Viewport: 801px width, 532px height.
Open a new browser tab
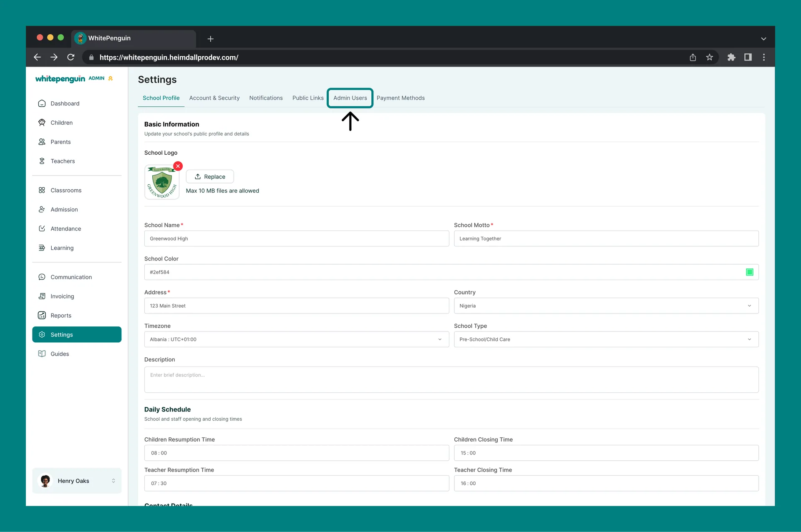click(x=211, y=39)
